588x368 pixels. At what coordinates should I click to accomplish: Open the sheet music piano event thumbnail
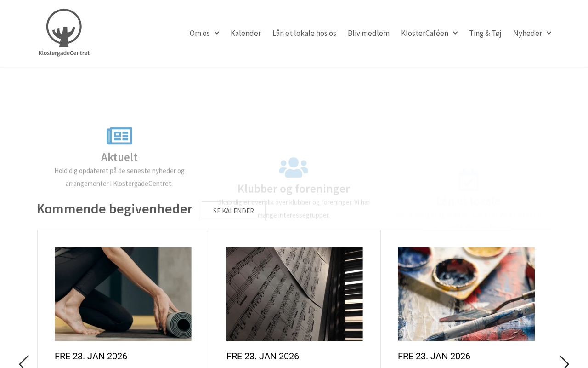coord(294,294)
